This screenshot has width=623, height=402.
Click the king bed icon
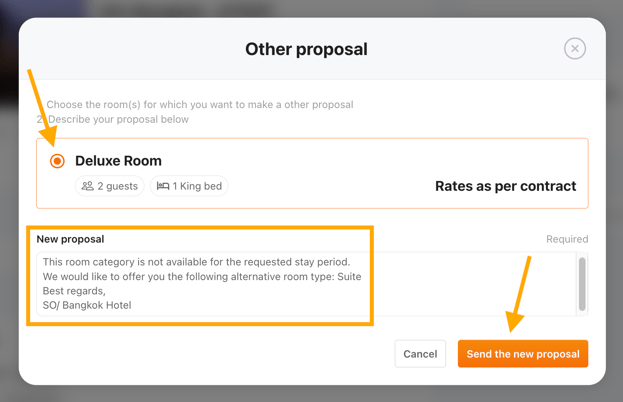click(x=163, y=186)
